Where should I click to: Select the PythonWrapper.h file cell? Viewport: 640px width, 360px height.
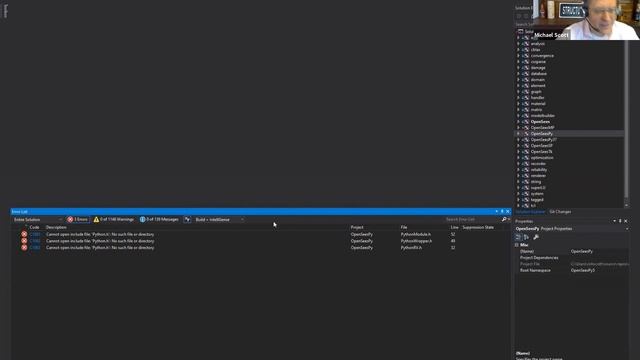tap(416, 241)
